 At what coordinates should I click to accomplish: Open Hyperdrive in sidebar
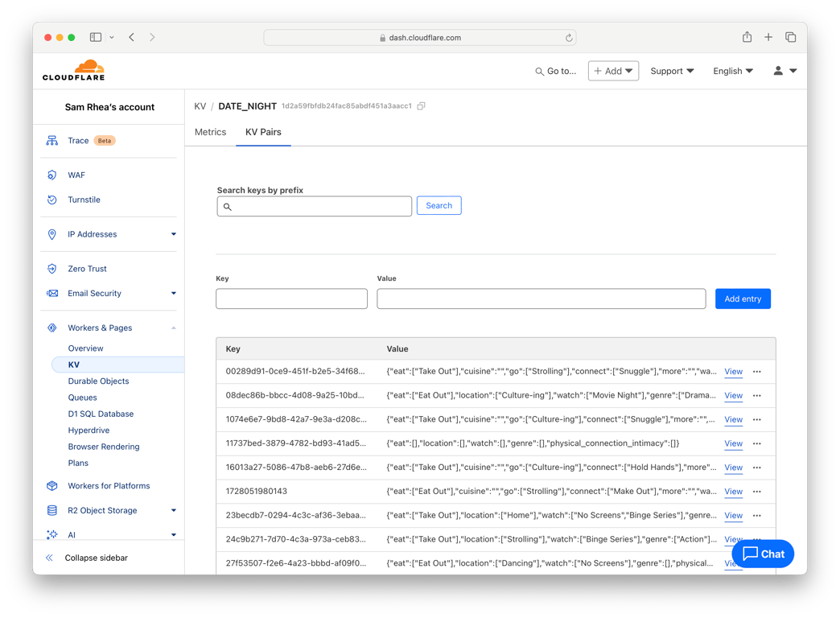pyautogui.click(x=89, y=430)
